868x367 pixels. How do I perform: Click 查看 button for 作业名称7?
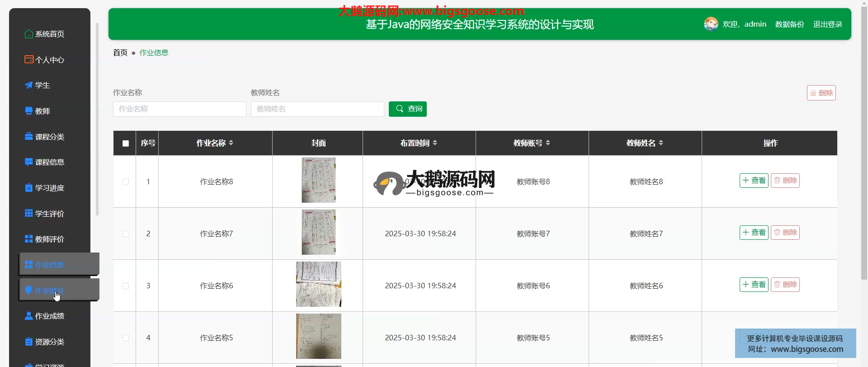754,233
